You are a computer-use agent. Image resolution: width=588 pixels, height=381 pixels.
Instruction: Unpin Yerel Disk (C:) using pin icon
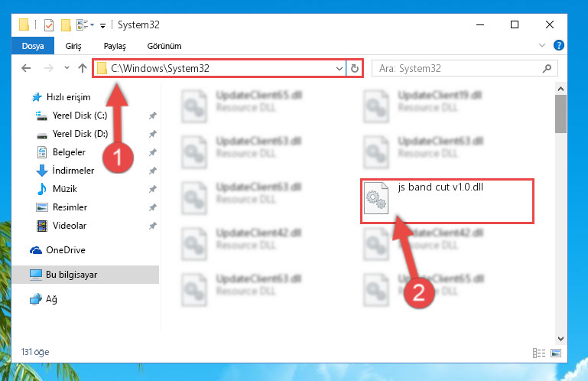point(153,116)
